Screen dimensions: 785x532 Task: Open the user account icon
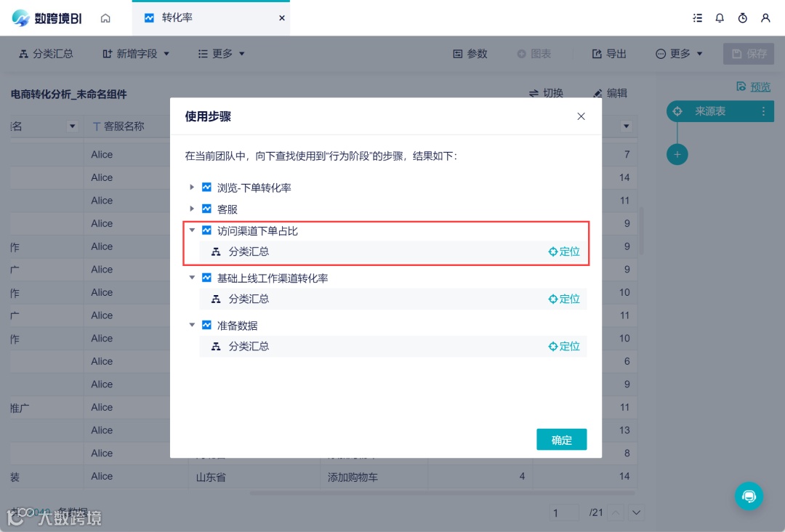pos(765,17)
